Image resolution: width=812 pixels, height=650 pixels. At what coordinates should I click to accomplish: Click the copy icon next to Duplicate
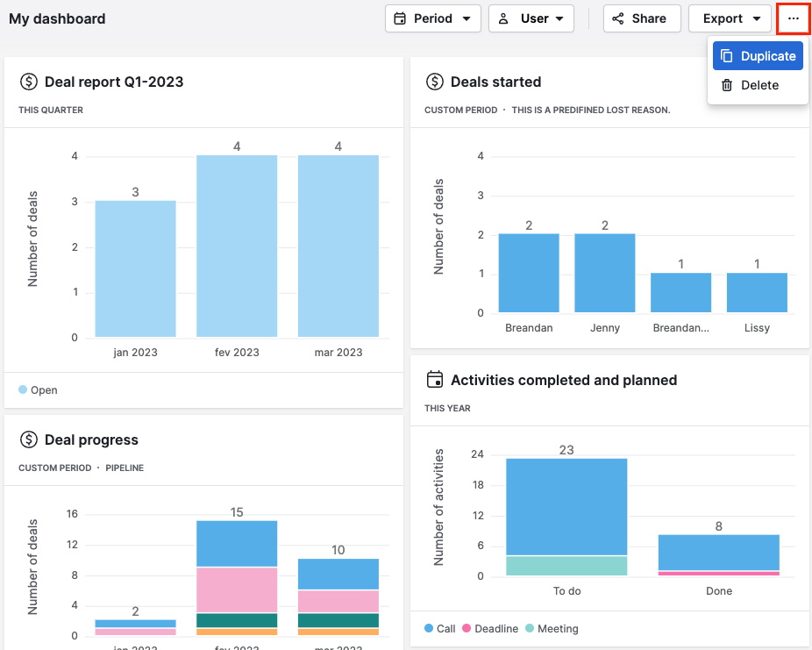728,55
